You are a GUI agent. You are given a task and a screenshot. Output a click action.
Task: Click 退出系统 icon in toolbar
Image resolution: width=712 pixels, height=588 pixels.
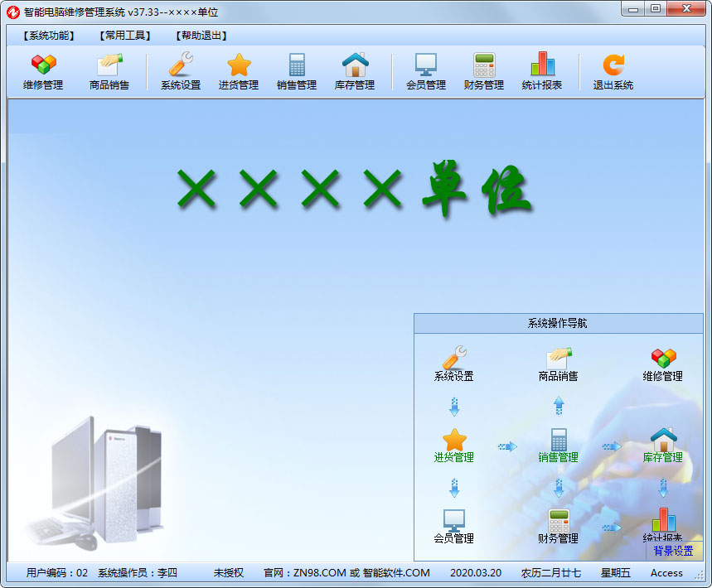613,72
